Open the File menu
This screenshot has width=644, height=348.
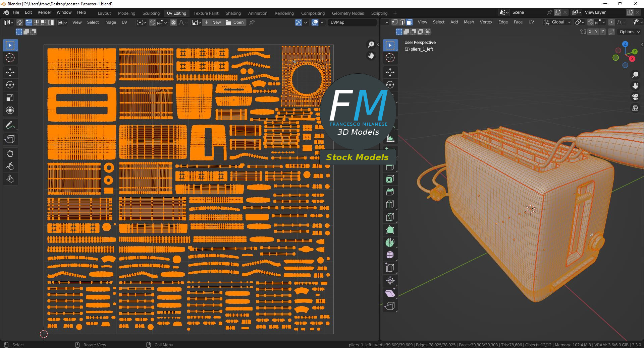(x=16, y=12)
